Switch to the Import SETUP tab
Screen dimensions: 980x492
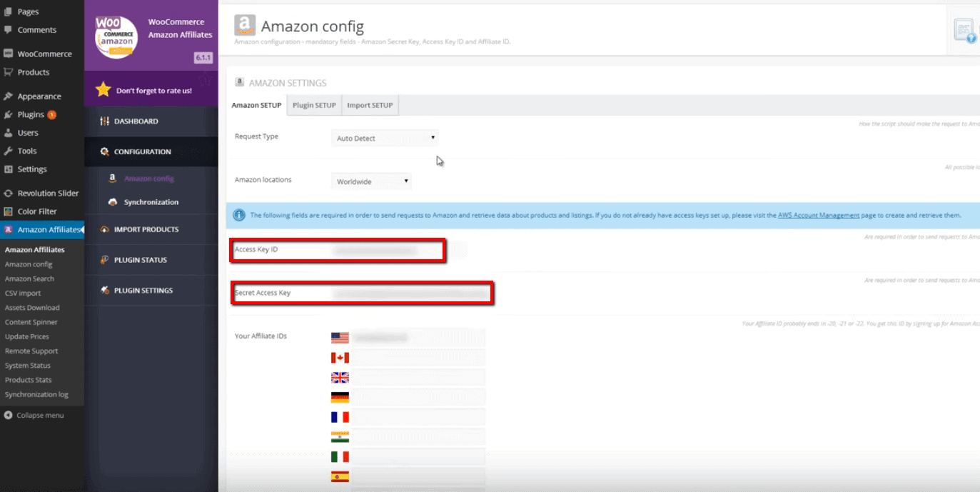pyautogui.click(x=370, y=105)
